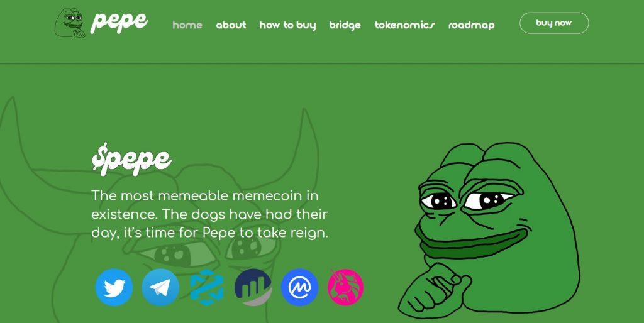Open the pink Uniswap unicorn icon
Screen dimensions: 644x323
[345, 287]
